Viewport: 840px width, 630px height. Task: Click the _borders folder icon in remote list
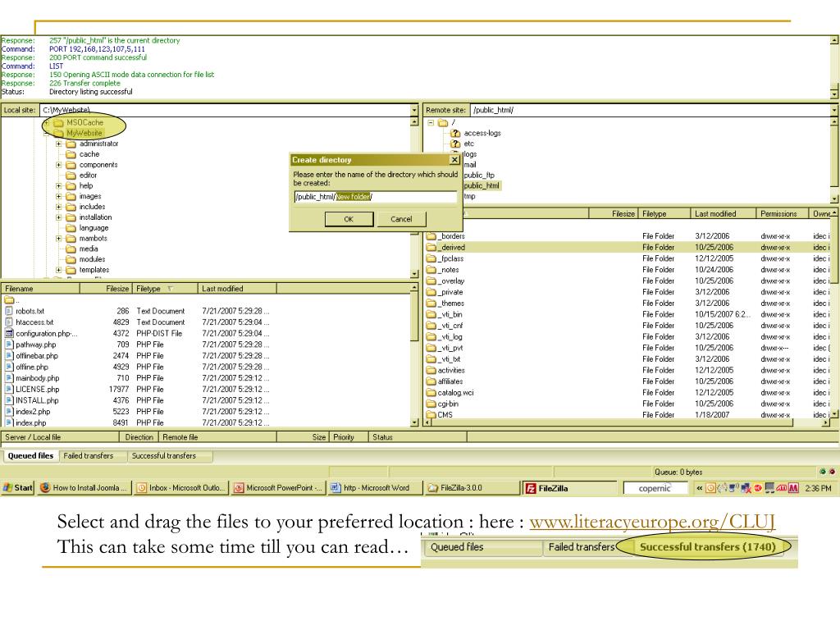coord(431,235)
